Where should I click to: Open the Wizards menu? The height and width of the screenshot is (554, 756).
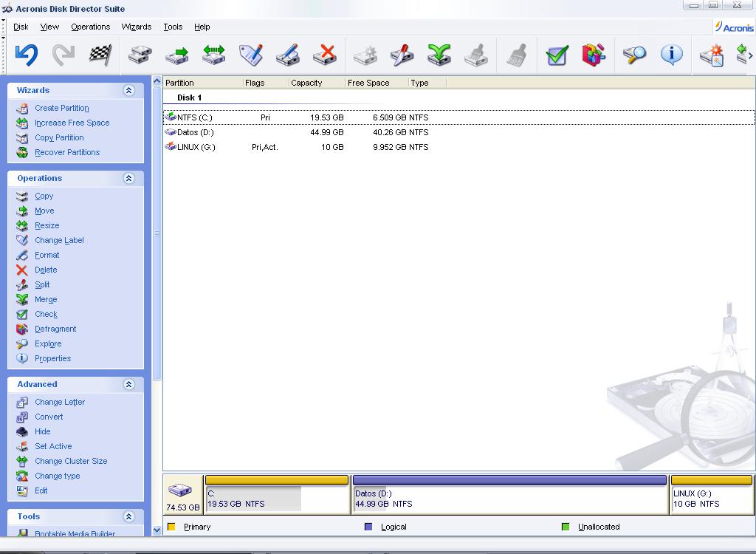click(x=137, y=27)
